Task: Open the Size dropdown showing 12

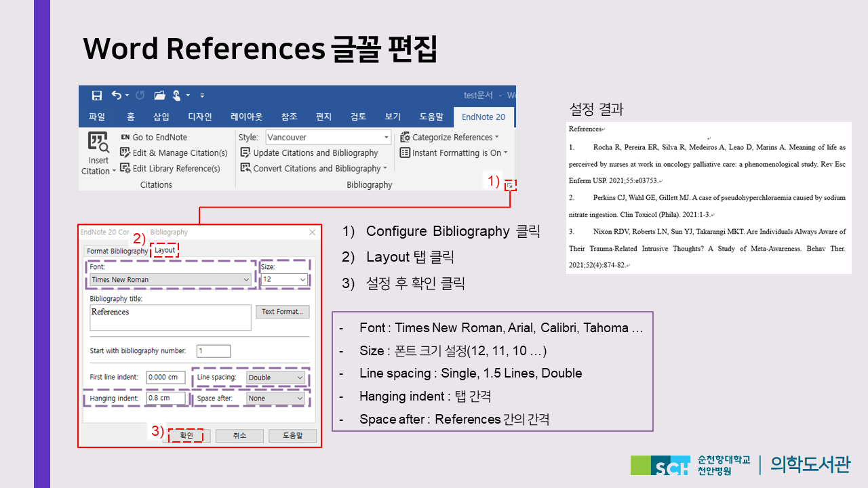Action: click(x=285, y=279)
